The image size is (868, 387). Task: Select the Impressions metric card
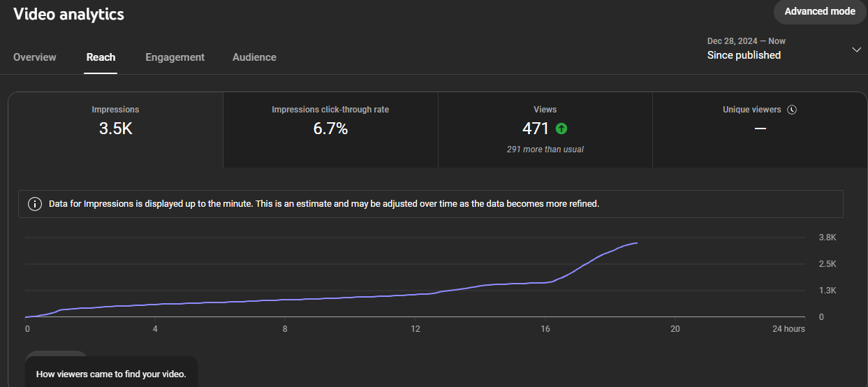[x=115, y=130]
